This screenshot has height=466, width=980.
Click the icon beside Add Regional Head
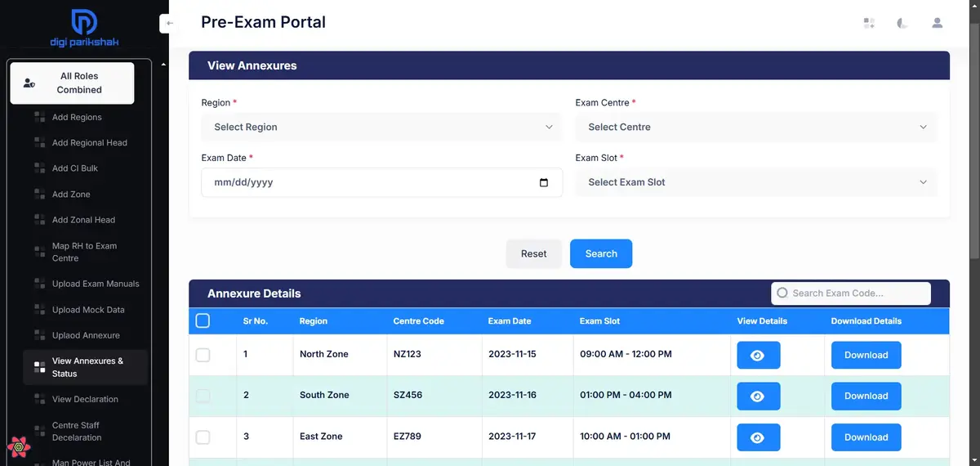pyautogui.click(x=39, y=142)
